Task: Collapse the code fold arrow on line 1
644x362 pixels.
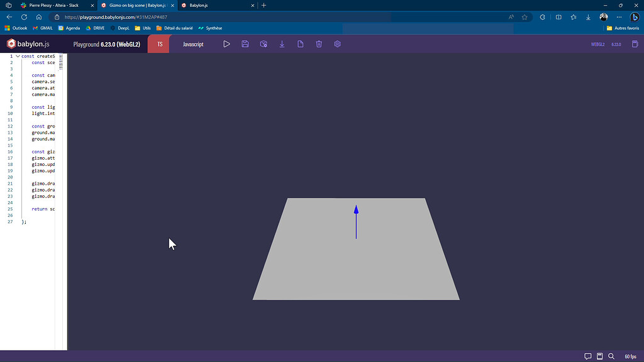Action: click(17, 56)
